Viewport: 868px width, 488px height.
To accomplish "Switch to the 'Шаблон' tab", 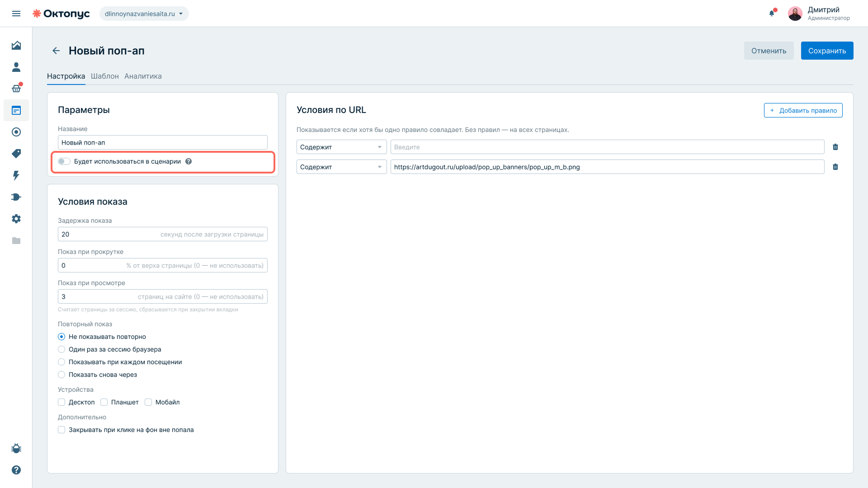I will click(105, 76).
